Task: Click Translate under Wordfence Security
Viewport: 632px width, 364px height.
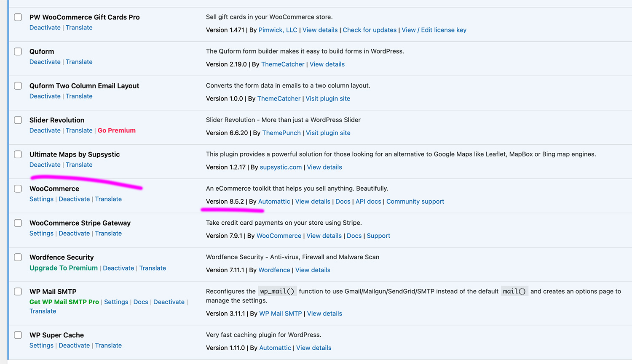Action: point(153,268)
